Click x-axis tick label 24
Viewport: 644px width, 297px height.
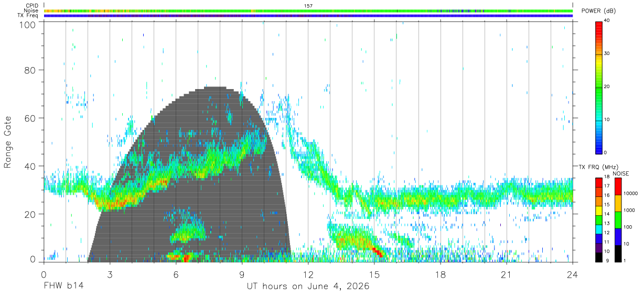pyautogui.click(x=573, y=274)
